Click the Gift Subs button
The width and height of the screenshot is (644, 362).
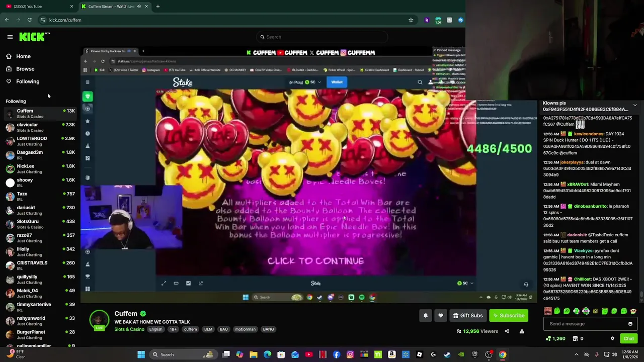(x=468, y=315)
